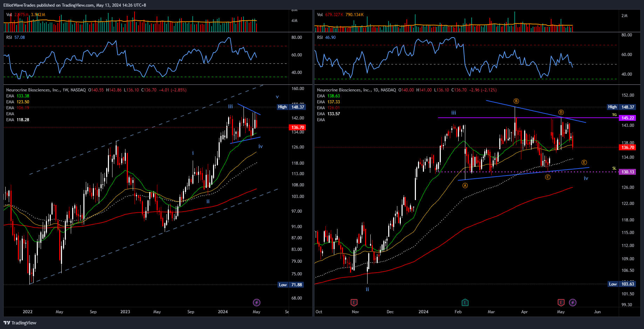Click weekly chart Low 71.88 price label
The height and width of the screenshot is (329, 644).
tap(291, 285)
